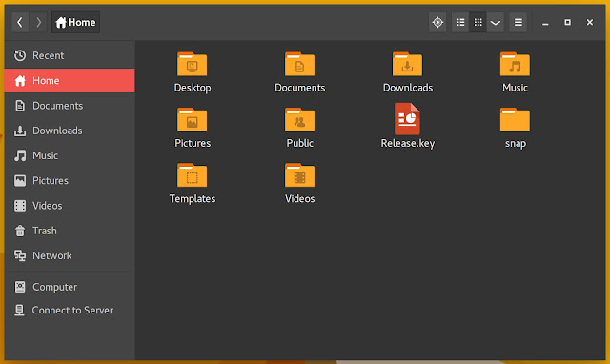Switch to list view

click(460, 22)
